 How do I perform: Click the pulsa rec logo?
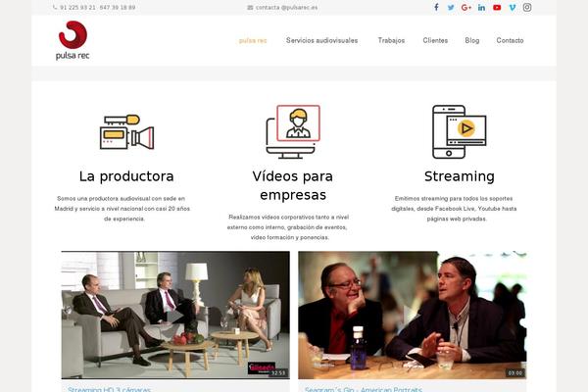pyautogui.click(x=73, y=40)
